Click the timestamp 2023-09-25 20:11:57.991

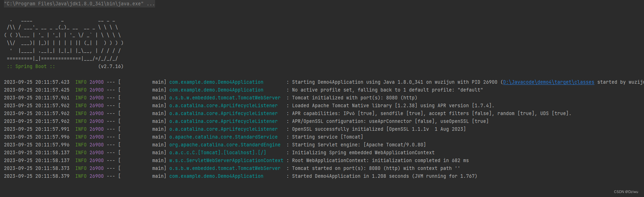point(37,129)
